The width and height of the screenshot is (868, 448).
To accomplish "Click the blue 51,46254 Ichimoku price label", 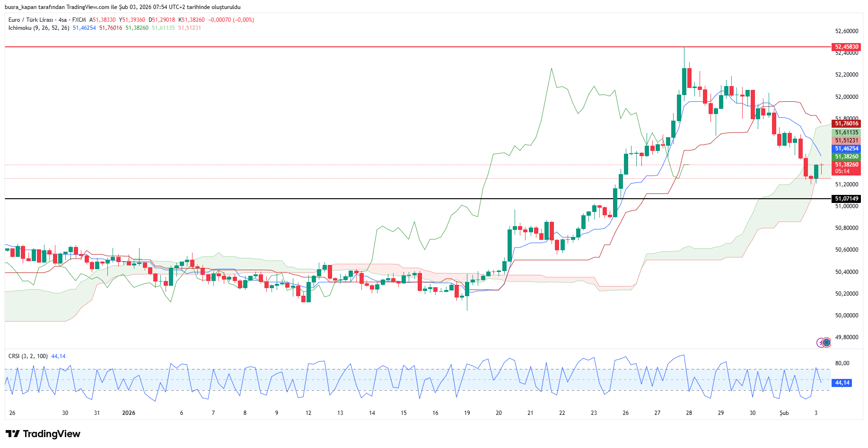I will [x=846, y=149].
